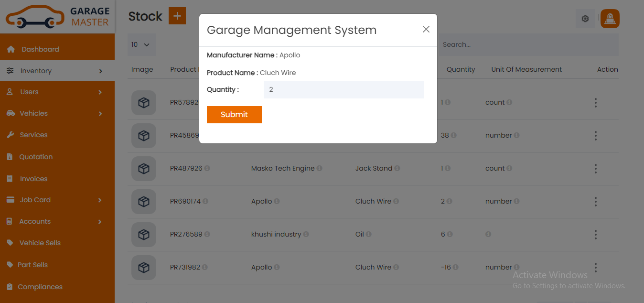
Task: Expand the Vehicles sidebar section
Action: 57,114
